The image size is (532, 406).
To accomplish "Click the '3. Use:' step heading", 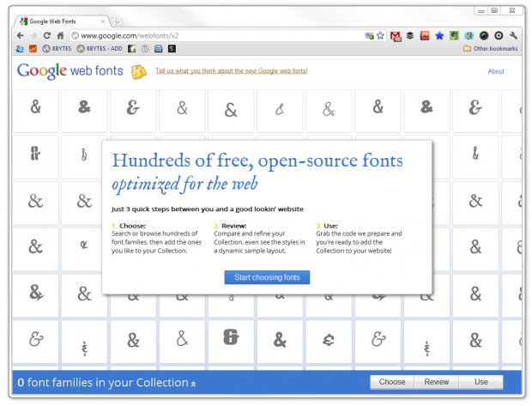I will coord(327,226).
